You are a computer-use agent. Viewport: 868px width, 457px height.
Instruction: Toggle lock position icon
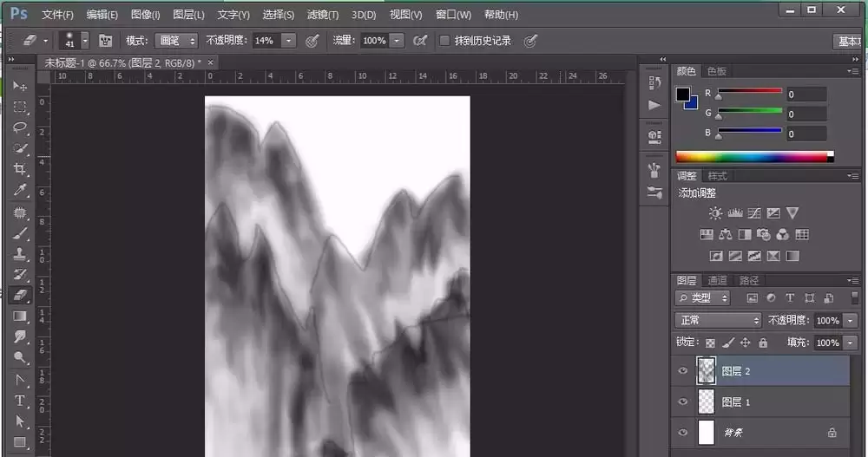(746, 343)
